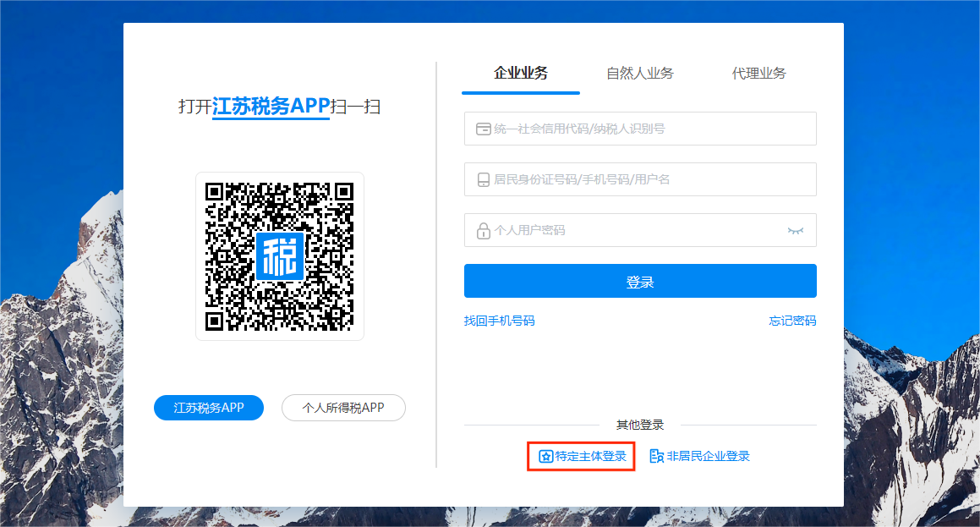Viewport: 980px width, 527px height.
Task: Go to 非居民企业登录 login
Action: tap(708, 457)
